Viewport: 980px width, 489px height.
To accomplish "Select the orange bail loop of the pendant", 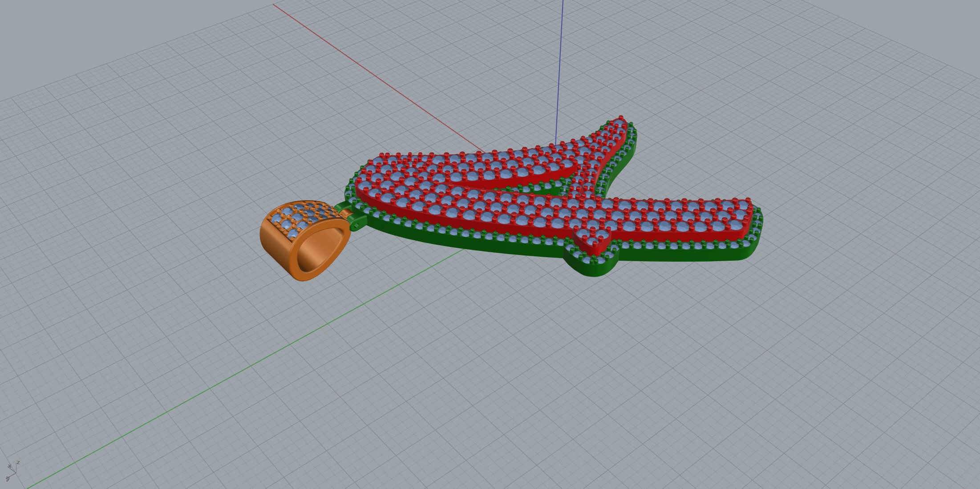I will click(x=305, y=240).
